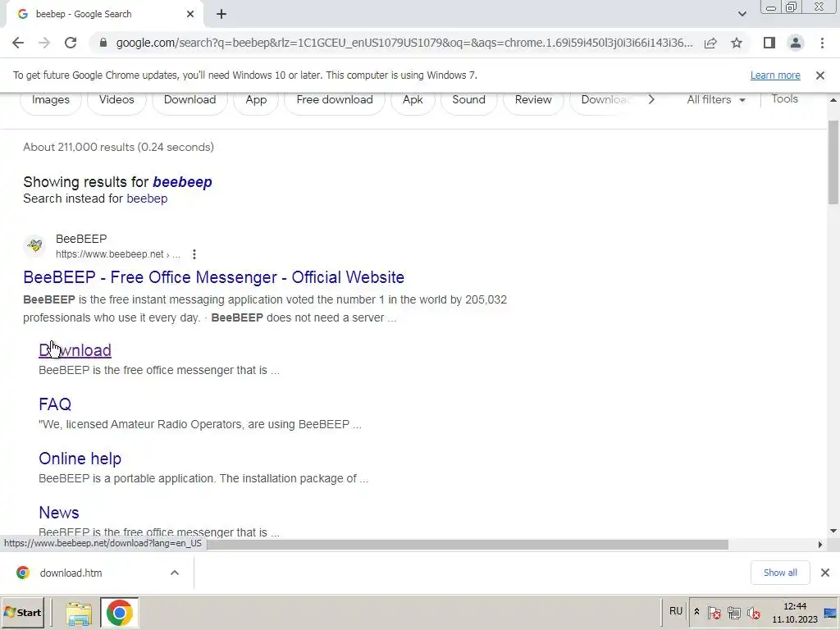The height and width of the screenshot is (630, 840).
Task: Open the volume tray icon
Action: pos(754,613)
